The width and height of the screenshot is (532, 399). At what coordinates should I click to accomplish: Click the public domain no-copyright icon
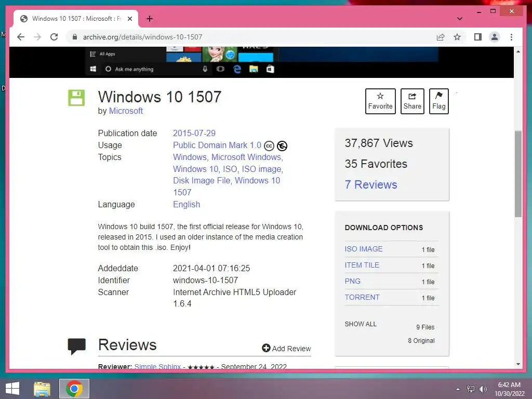pos(282,146)
